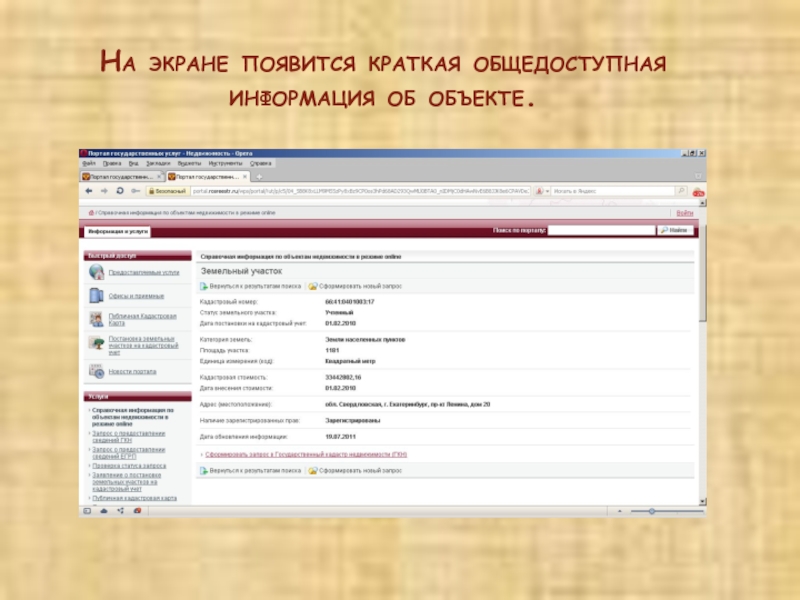
Task: Click the Opera Turbo icon in status bar
Action: tap(137, 511)
